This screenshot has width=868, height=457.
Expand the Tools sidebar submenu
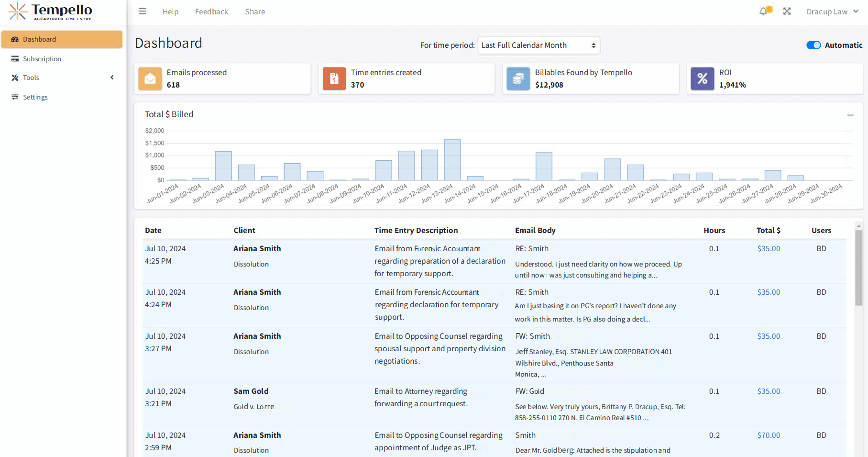pos(62,78)
